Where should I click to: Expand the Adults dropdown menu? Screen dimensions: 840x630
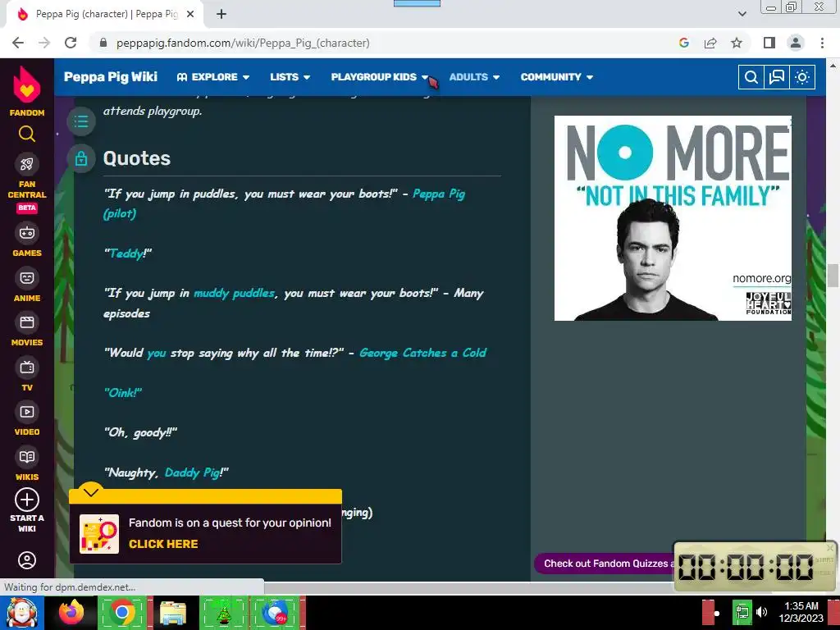coord(474,77)
